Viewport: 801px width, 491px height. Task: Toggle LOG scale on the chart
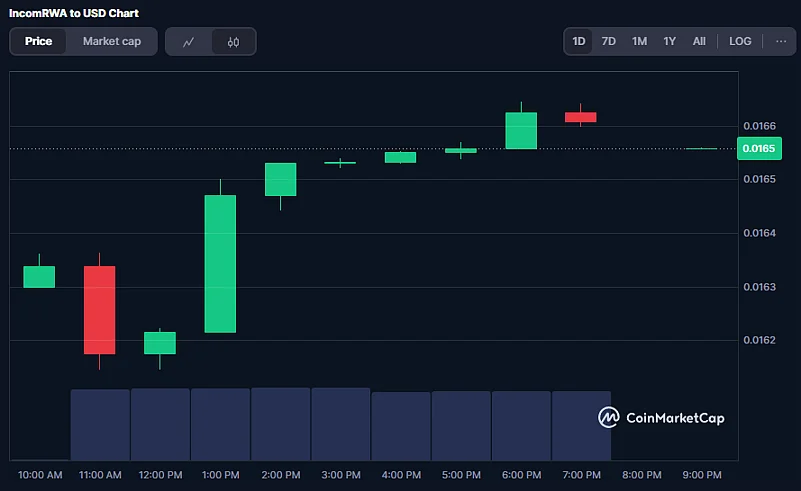[x=740, y=41]
